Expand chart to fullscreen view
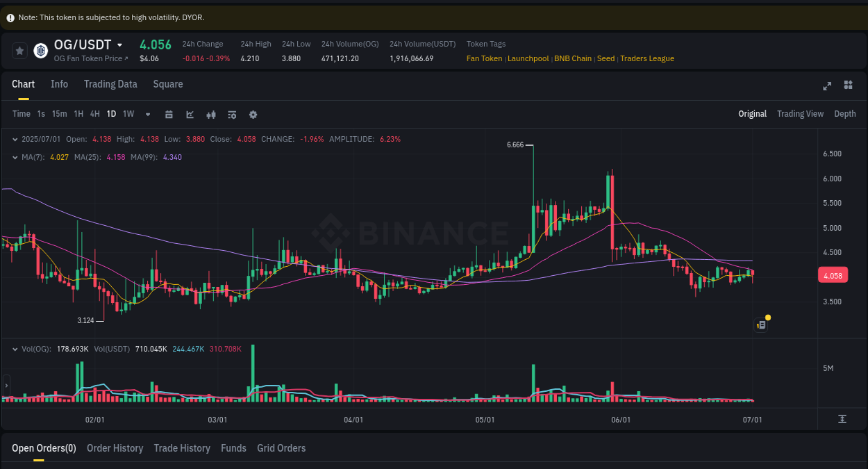The width and height of the screenshot is (868, 469). [x=827, y=85]
